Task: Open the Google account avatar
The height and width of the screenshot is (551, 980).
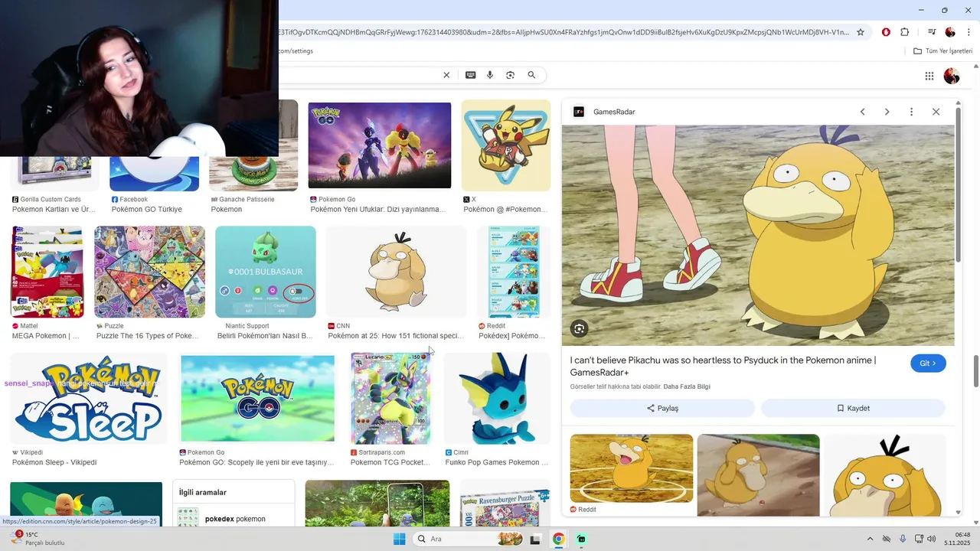Action: tap(952, 76)
